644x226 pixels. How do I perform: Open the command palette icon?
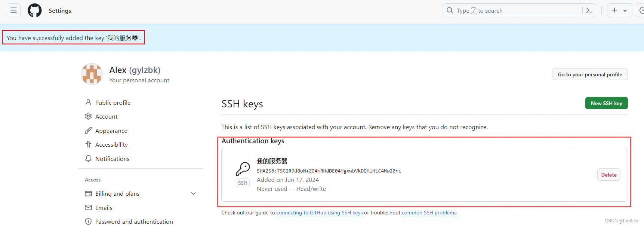(589, 10)
